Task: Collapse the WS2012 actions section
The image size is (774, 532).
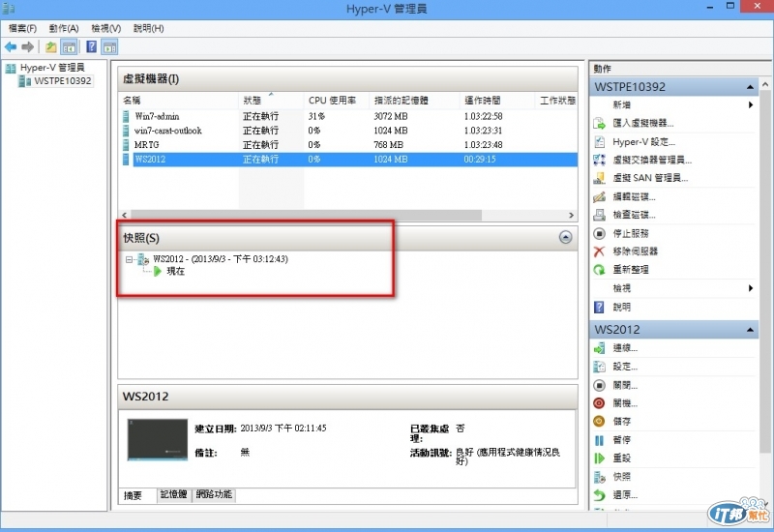Action: pos(750,330)
